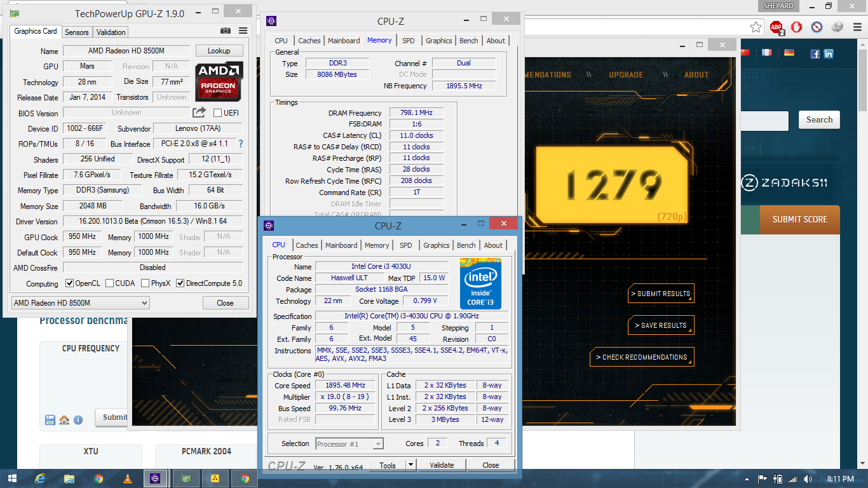868x488 pixels.
Task: Toggle the CUDA checkbox
Action: click(110, 283)
